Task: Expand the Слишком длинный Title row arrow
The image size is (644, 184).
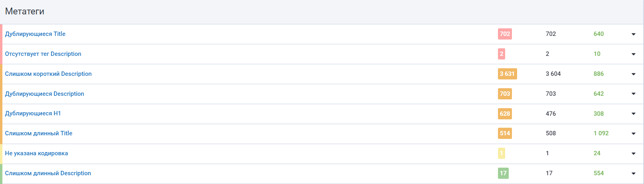Action: (x=633, y=134)
